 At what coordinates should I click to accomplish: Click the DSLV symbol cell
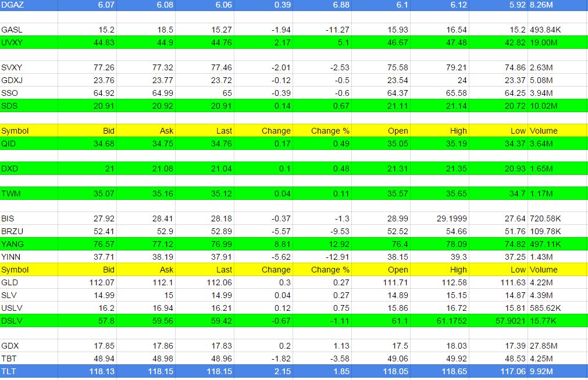pyautogui.click(x=29, y=321)
